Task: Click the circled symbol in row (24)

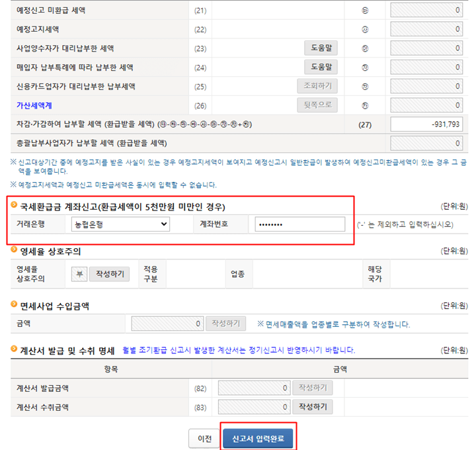Action: tap(365, 67)
